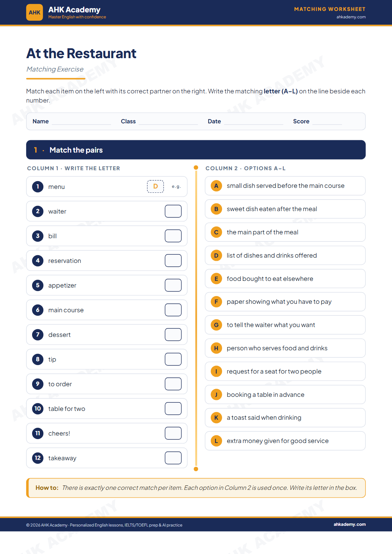This screenshot has height=554, width=392.
Task: Click the number 8 circle beside tip
Action: pyautogui.click(x=38, y=359)
